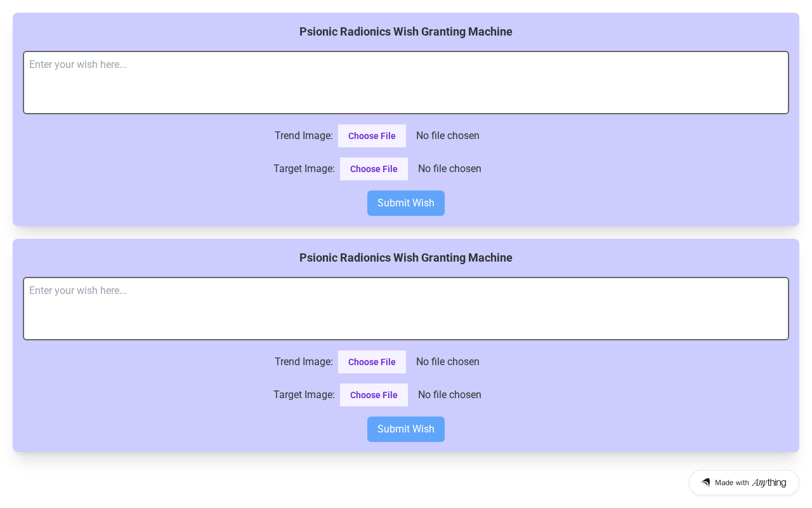Click the Anything logo icon in the badge
Image resolution: width=812 pixels, height=508 pixels.
click(x=705, y=483)
